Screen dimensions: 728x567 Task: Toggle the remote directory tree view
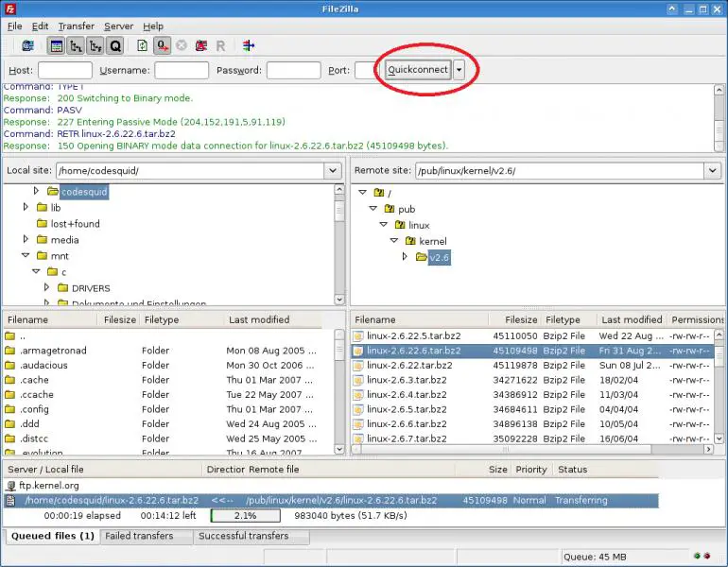(95, 46)
